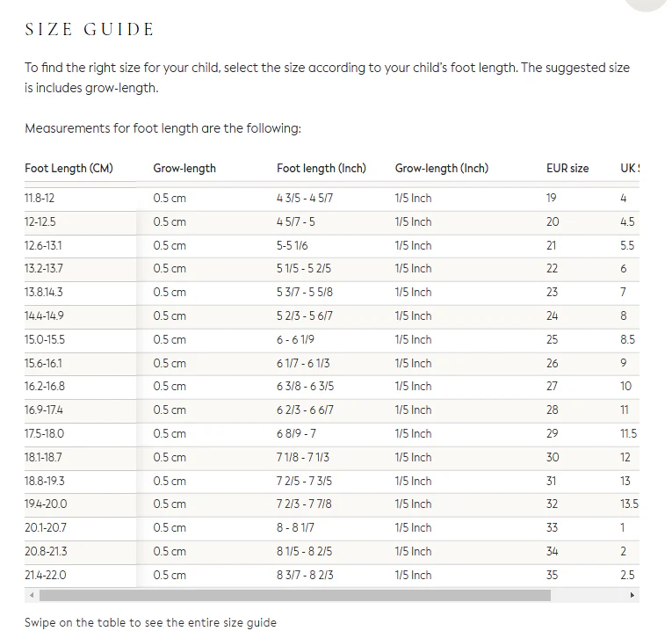The width and height of the screenshot is (672, 631).
Task: Click the scrollbar left arrow
Action: pos(30,595)
